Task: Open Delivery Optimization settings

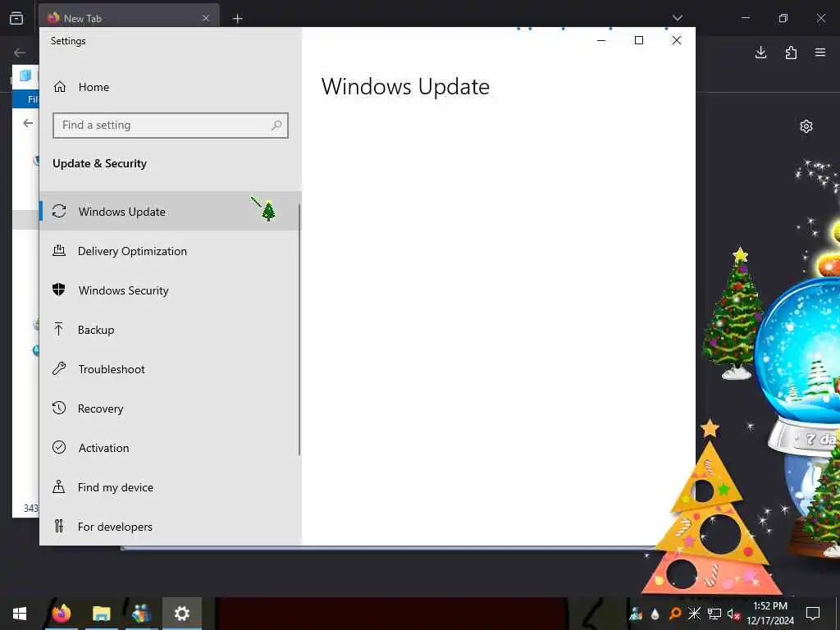Action: point(171,251)
